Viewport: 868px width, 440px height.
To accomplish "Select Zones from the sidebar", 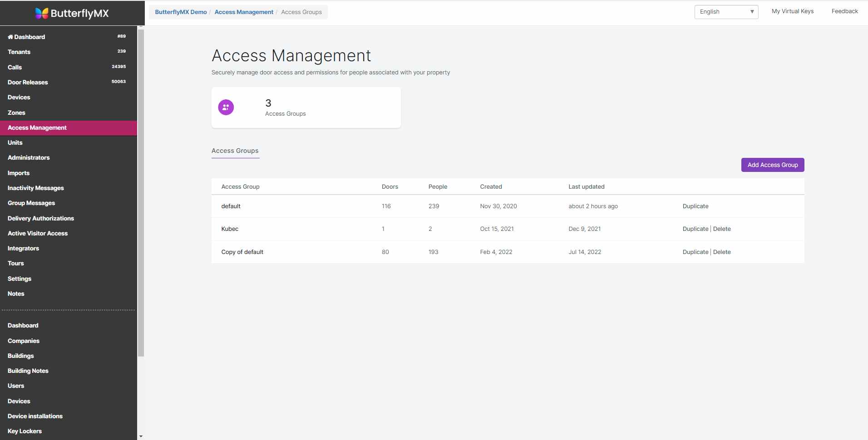I will pos(16,112).
